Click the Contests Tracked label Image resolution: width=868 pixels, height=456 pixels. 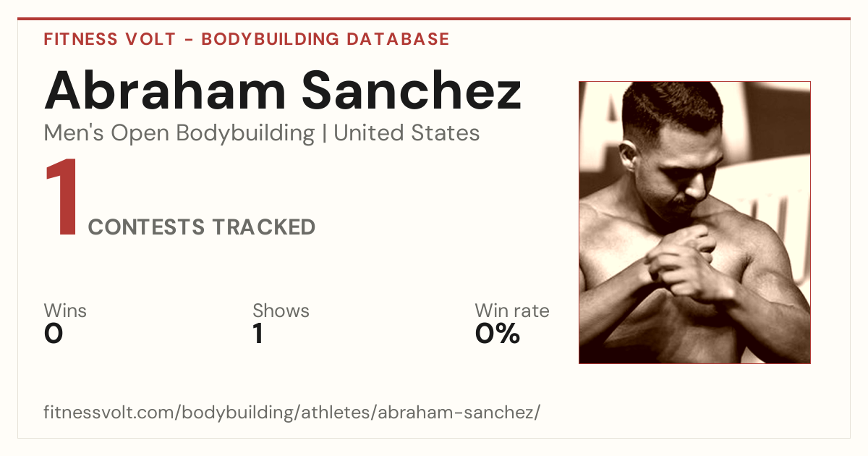(x=202, y=227)
